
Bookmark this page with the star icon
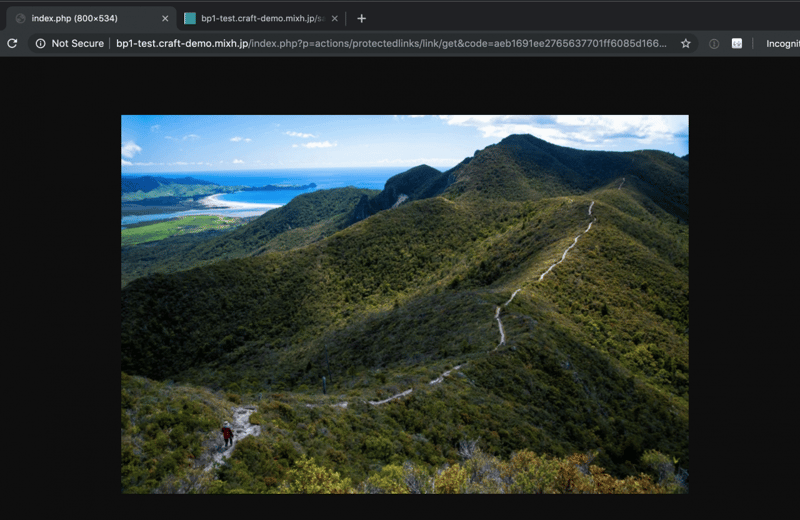click(x=686, y=43)
